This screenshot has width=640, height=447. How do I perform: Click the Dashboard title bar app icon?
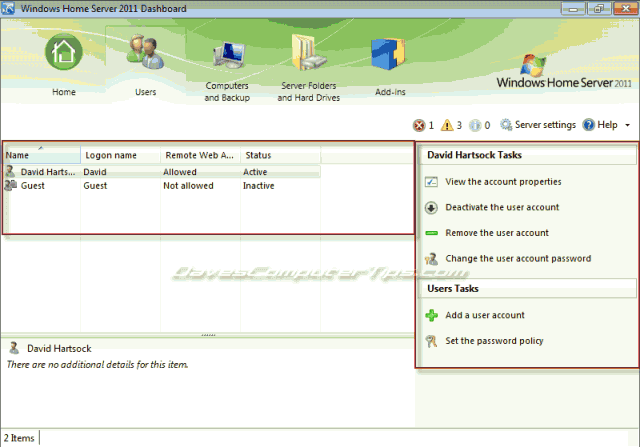click(x=8, y=8)
